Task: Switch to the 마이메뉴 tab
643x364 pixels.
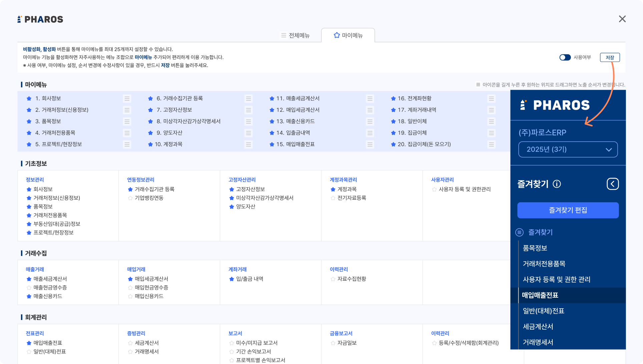Action: click(x=348, y=35)
